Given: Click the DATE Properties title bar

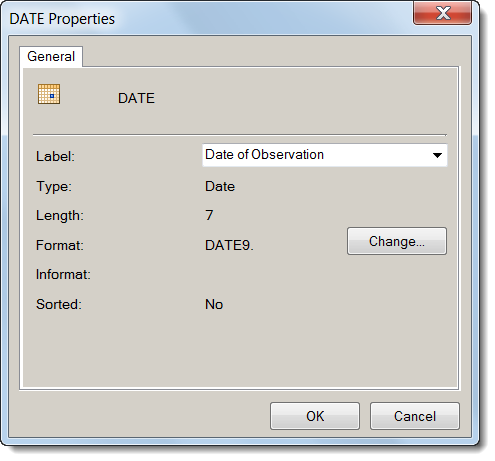Looking at the screenshot, I should [x=207, y=18].
